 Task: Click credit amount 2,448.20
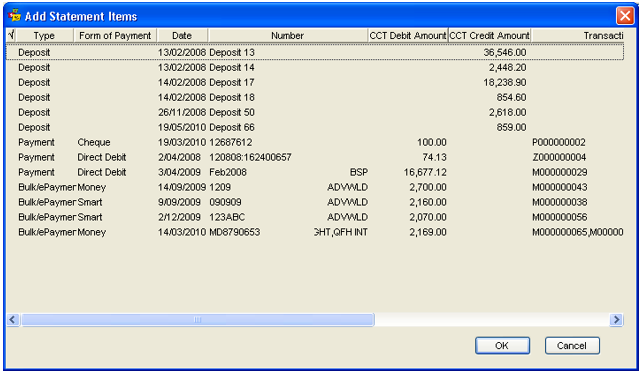tap(507, 67)
